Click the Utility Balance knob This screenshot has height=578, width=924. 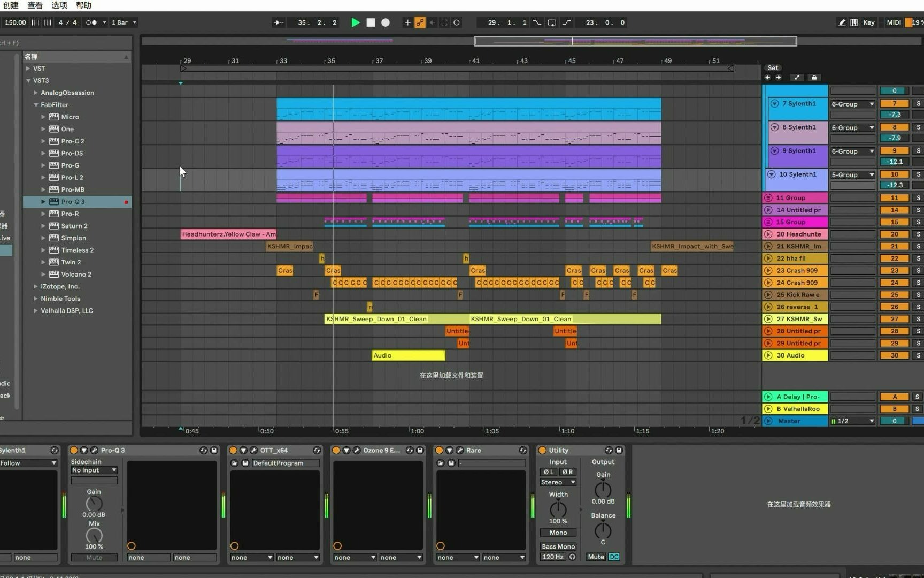[603, 530]
